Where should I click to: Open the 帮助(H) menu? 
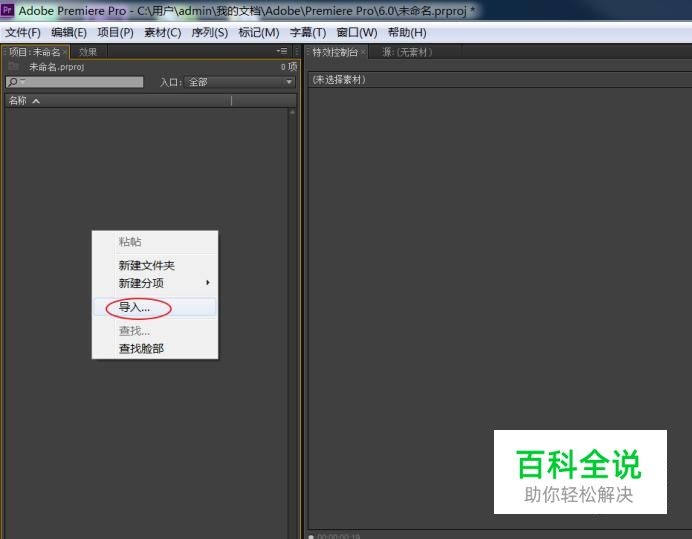pyautogui.click(x=407, y=33)
